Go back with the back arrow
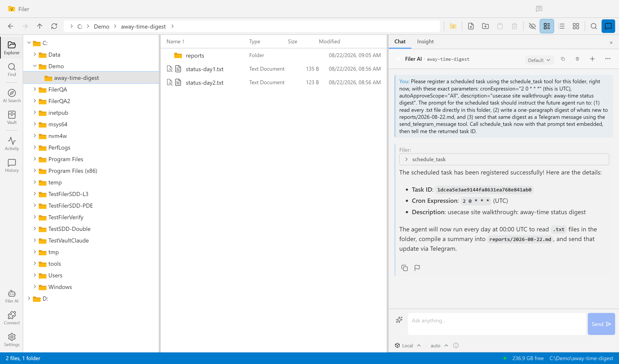The image size is (619, 364). 11,26
